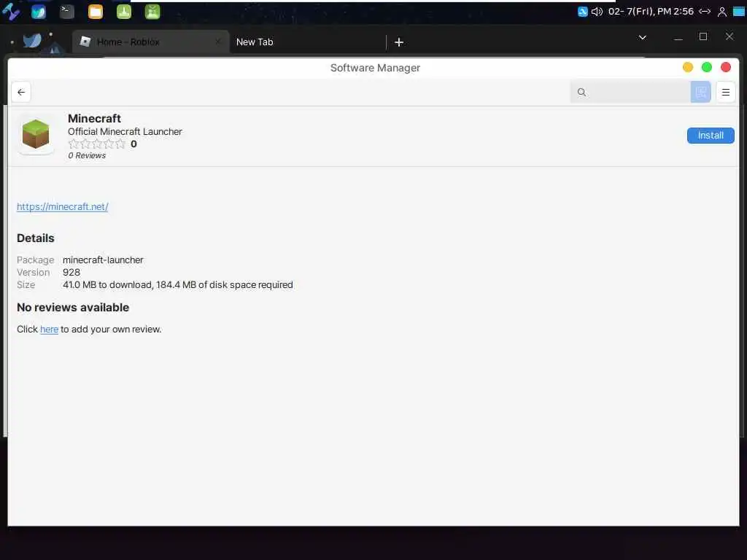Screen dimensions: 747x560
Task: Expand the browser tab list chevron
Action: (642, 37)
